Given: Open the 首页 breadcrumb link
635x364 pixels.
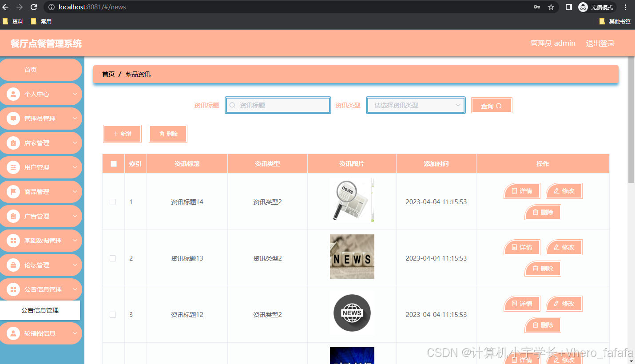Looking at the screenshot, I should (108, 74).
